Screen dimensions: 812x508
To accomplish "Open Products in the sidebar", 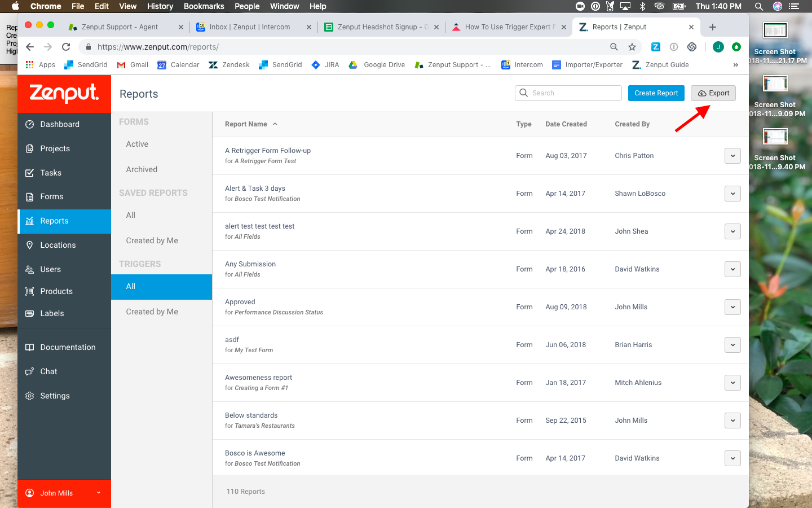I will pos(64,291).
